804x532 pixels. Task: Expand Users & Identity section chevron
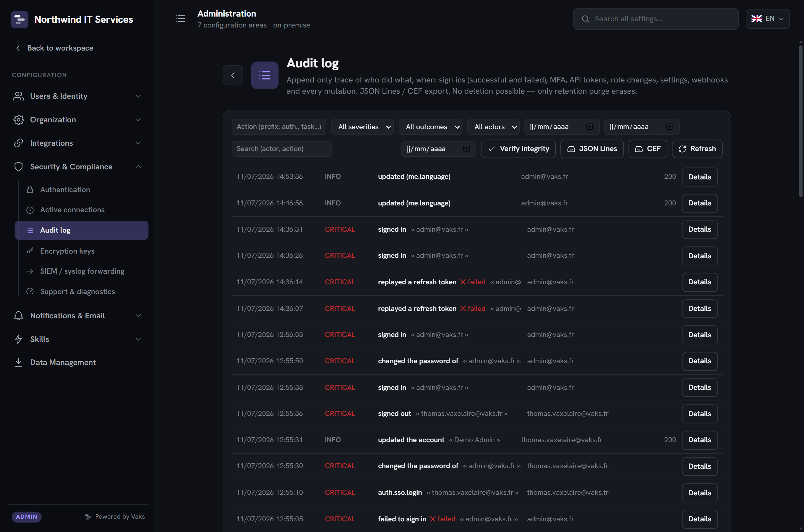(138, 96)
